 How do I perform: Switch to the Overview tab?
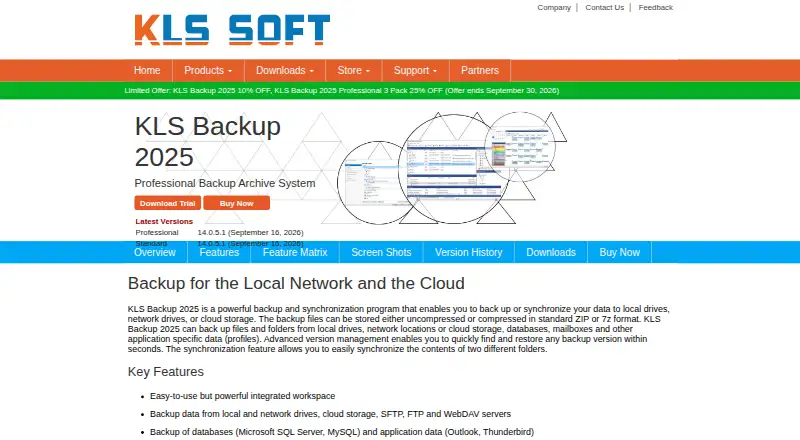click(155, 252)
